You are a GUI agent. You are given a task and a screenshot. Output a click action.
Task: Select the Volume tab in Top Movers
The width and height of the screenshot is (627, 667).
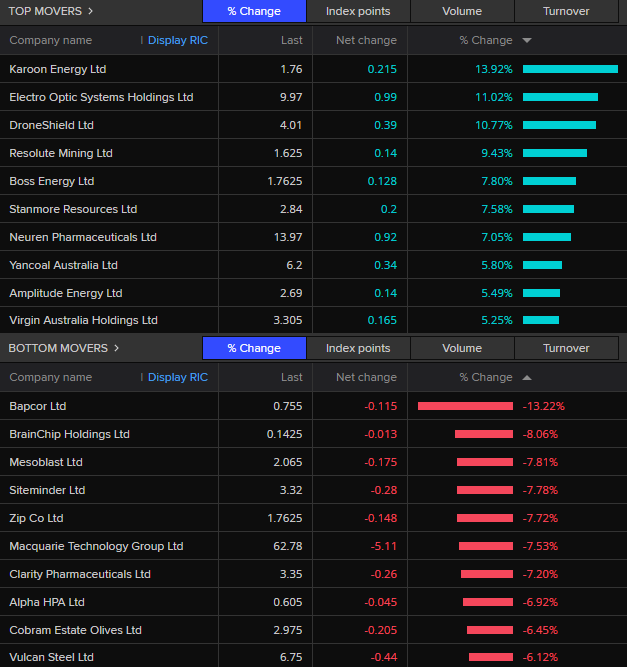click(x=462, y=12)
